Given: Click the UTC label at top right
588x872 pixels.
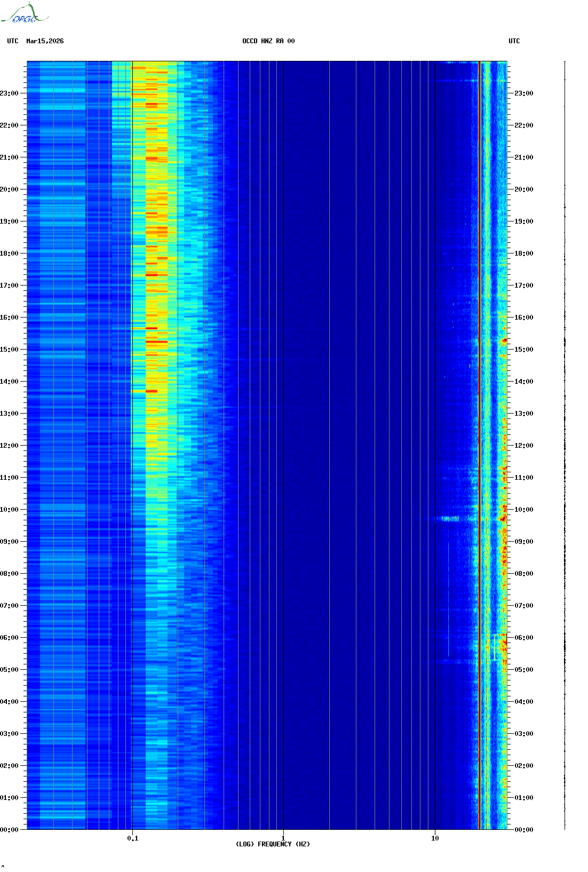Looking at the screenshot, I should [514, 41].
